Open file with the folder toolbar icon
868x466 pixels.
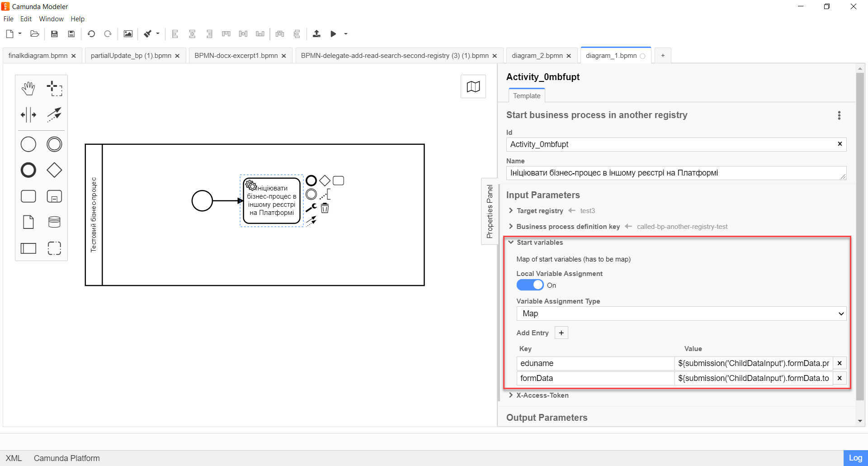pyautogui.click(x=34, y=34)
